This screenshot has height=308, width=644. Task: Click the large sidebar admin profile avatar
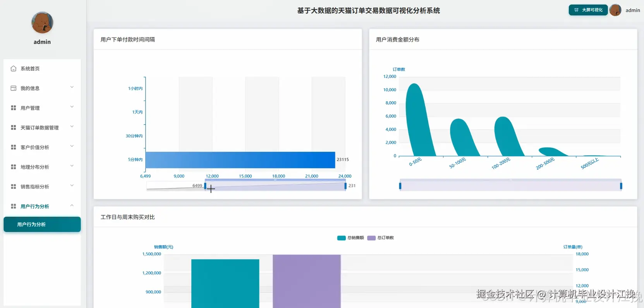pos(42,22)
